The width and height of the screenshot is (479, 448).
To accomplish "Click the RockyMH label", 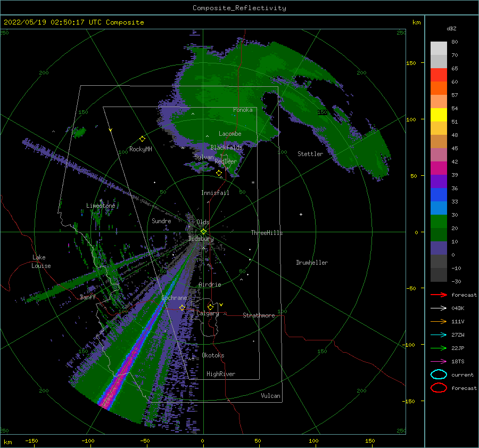I will pos(141,149).
